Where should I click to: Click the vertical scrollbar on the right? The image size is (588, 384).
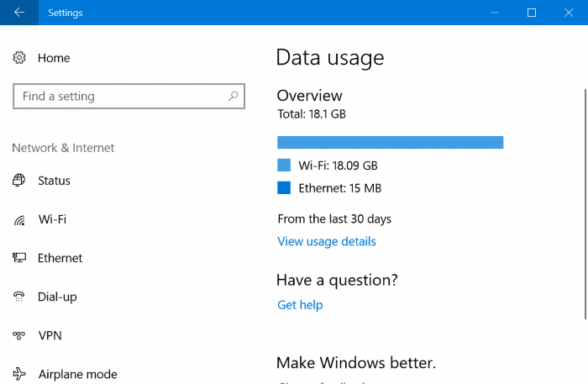coord(585,204)
